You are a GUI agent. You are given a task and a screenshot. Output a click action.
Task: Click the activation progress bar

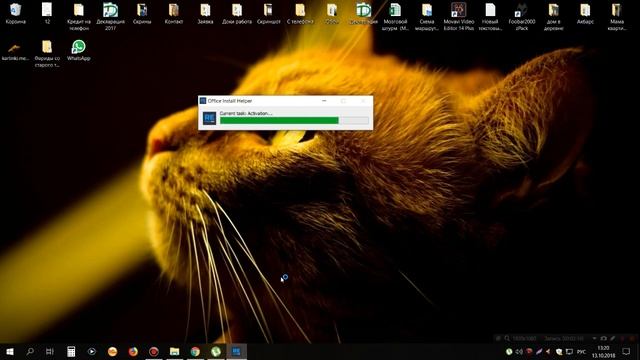[x=294, y=120]
